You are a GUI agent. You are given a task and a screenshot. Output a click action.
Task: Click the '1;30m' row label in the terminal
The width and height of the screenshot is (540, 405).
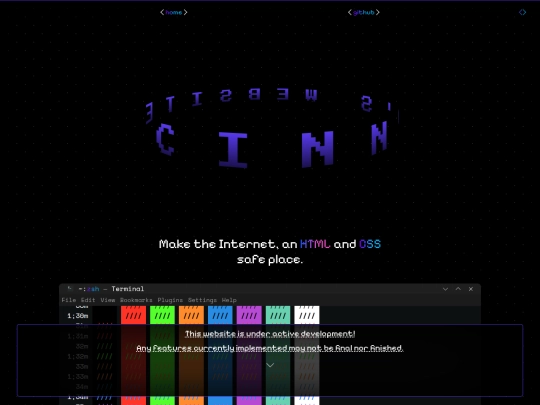pos(78,315)
